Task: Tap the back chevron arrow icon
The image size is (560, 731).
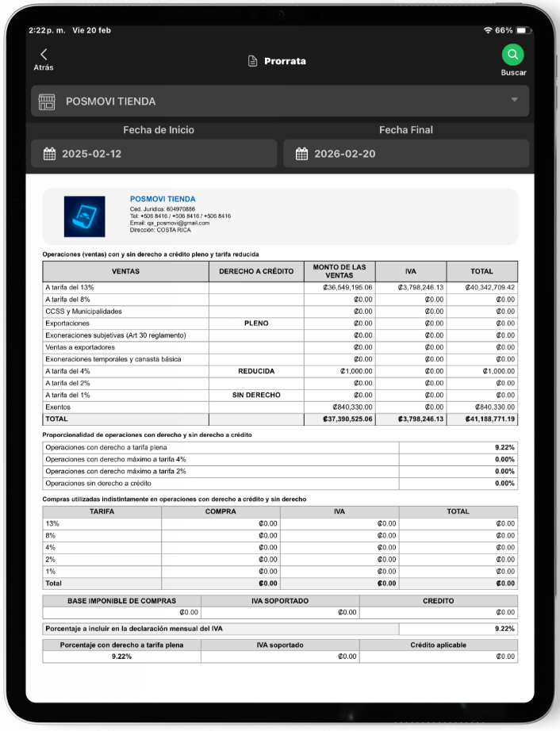Action: pos(44,54)
